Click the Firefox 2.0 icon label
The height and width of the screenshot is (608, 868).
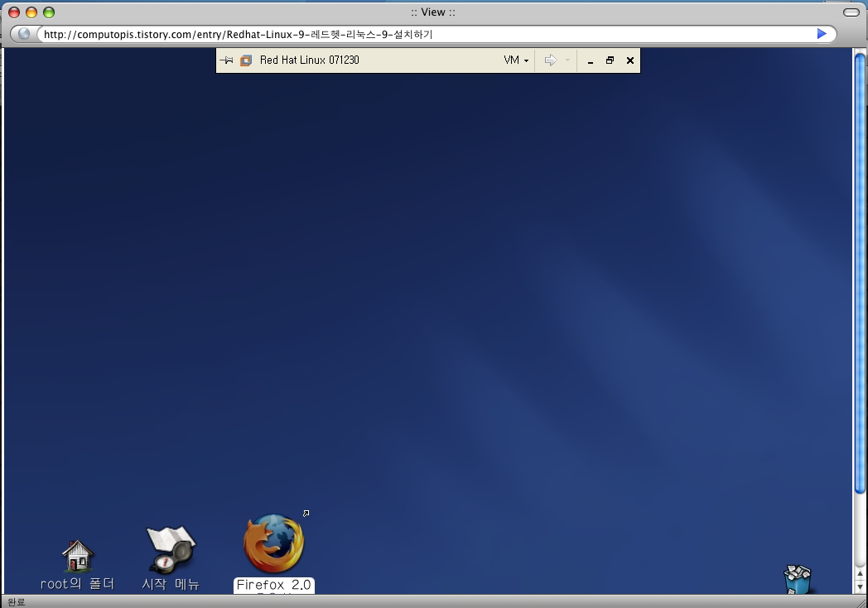coord(273,585)
